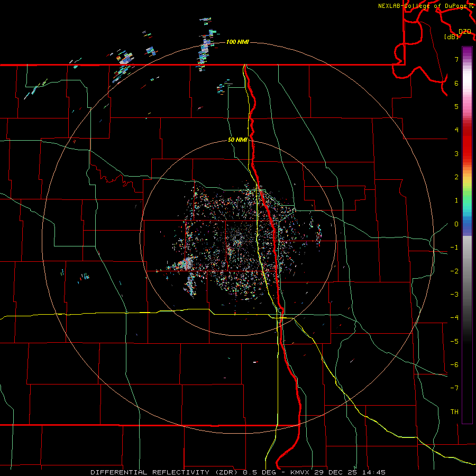Screen dimensions: 476x476
Task: Select the -3 value on the dB scale
Action: 454,295
